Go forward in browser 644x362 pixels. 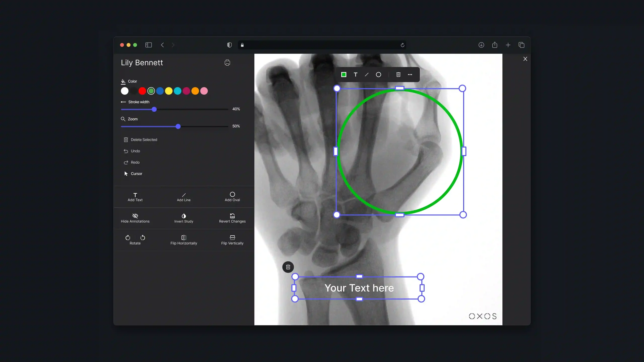(x=173, y=45)
